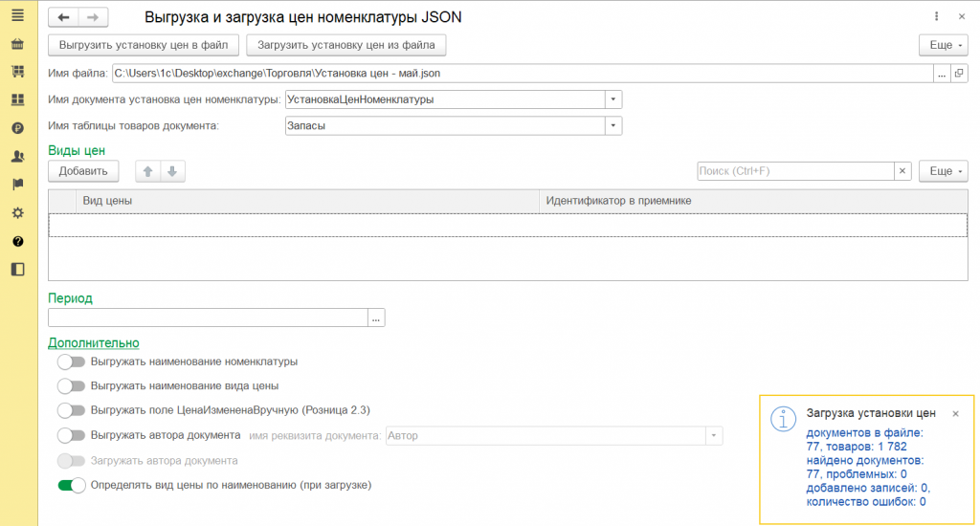The image size is (980, 526).
Task: Open the three-dot options menu in the title bar
Action: [x=936, y=17]
